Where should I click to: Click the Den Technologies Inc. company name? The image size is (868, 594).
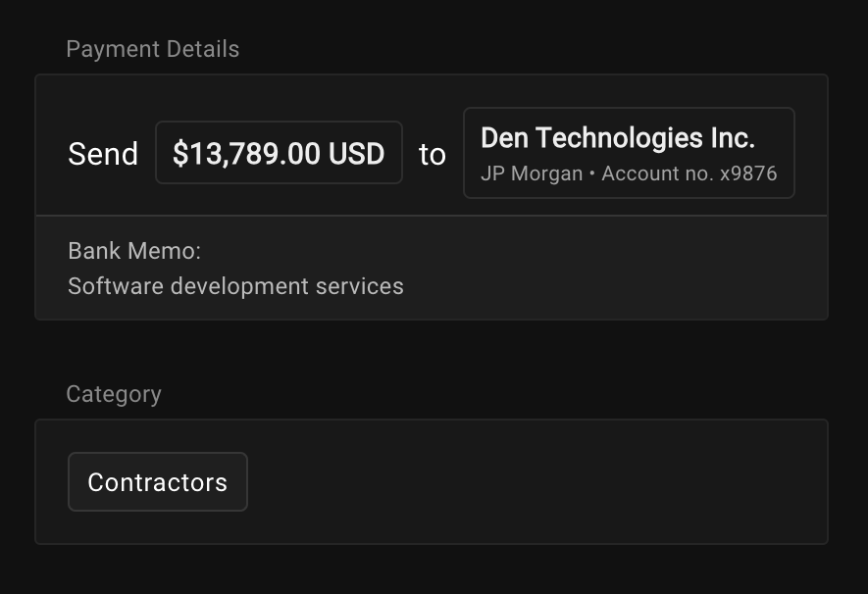click(618, 137)
